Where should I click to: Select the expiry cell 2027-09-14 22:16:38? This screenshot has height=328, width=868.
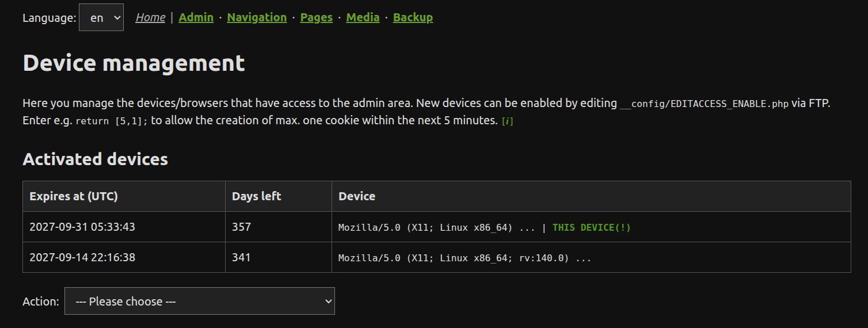click(x=124, y=257)
